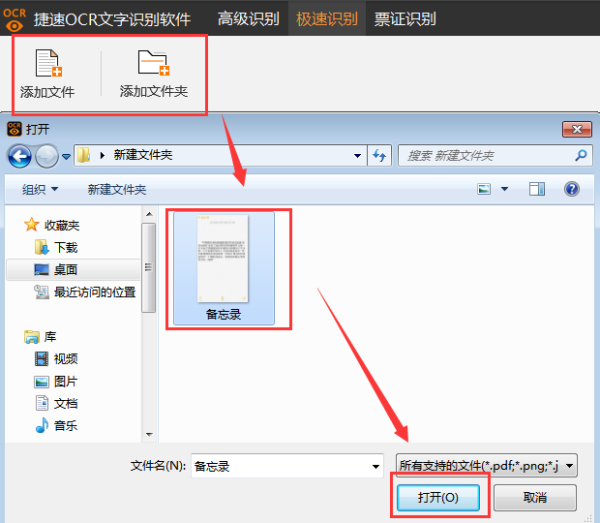
Task: Open the 下载 folder in favorites
Action: (65, 247)
